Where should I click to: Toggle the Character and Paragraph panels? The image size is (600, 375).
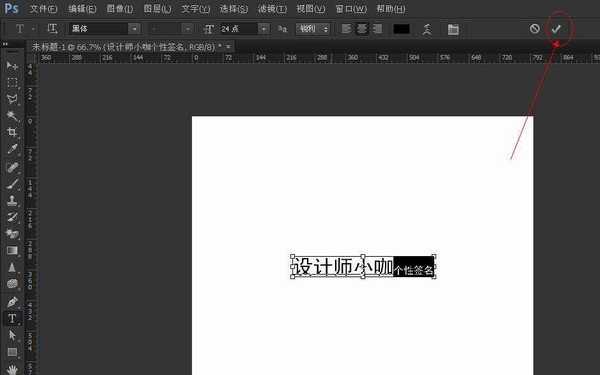[453, 29]
